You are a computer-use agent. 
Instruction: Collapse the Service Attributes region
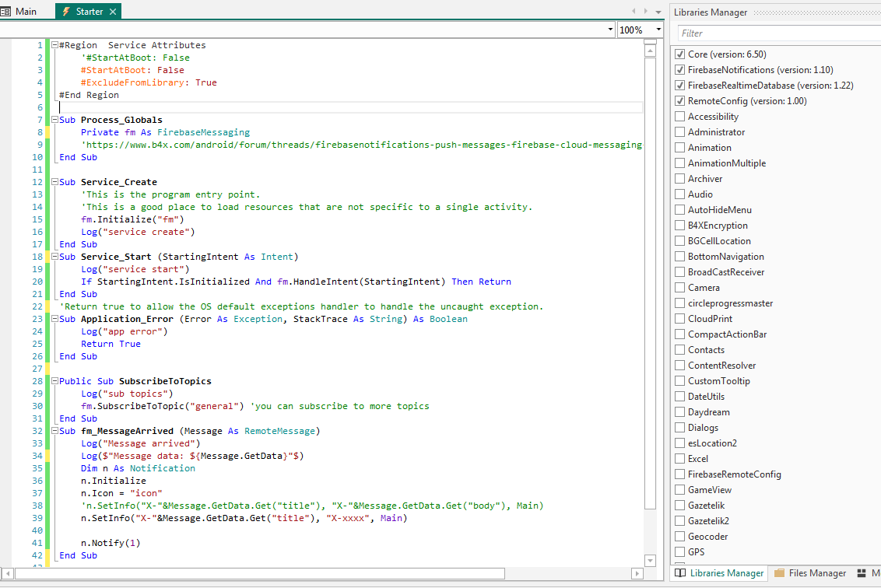(54, 45)
